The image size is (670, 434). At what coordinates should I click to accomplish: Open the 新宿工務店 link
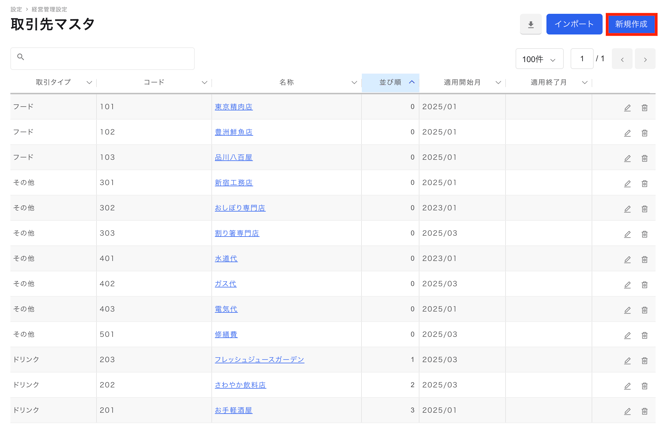point(233,182)
